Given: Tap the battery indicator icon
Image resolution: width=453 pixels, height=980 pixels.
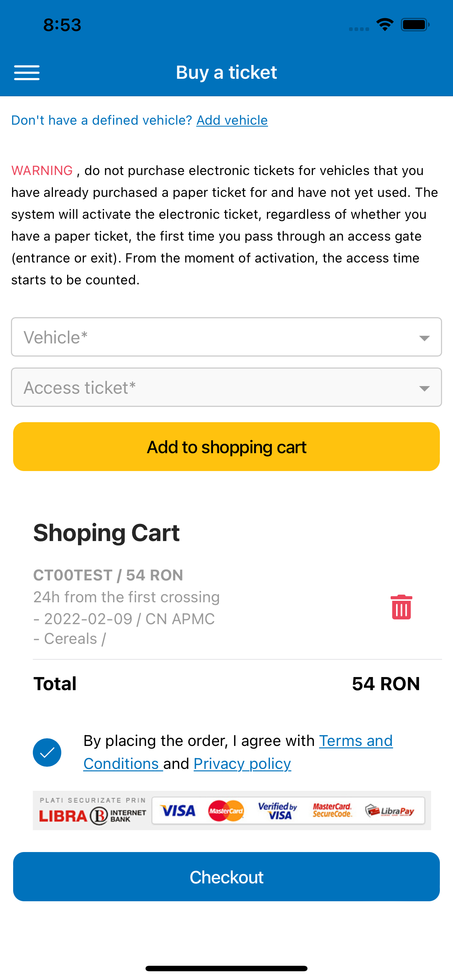Looking at the screenshot, I should click(415, 25).
